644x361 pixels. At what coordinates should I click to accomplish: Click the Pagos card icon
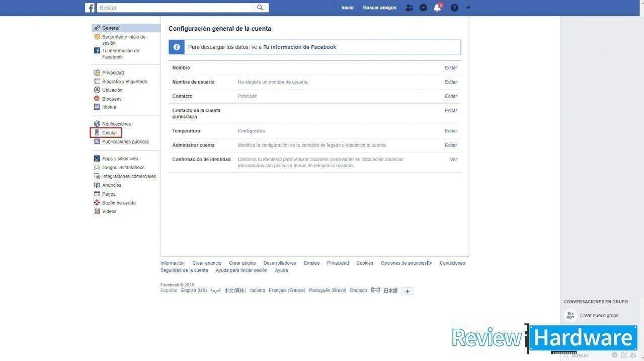click(97, 194)
